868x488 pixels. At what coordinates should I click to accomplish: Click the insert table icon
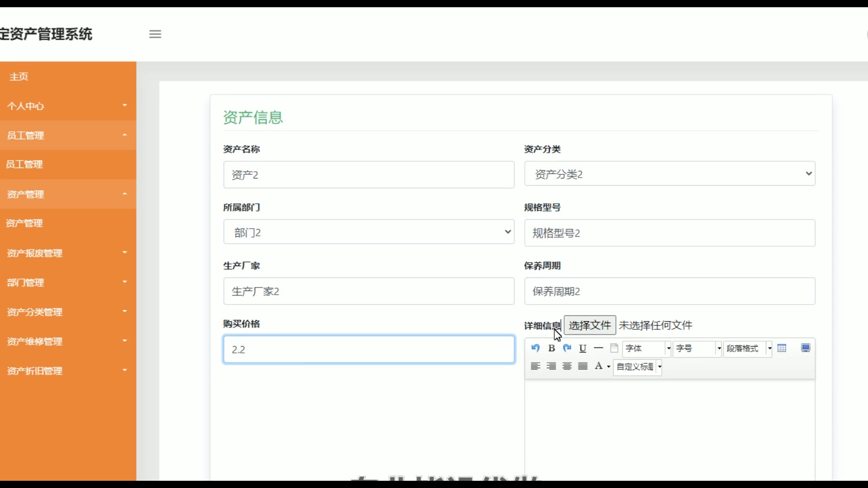tap(782, 348)
